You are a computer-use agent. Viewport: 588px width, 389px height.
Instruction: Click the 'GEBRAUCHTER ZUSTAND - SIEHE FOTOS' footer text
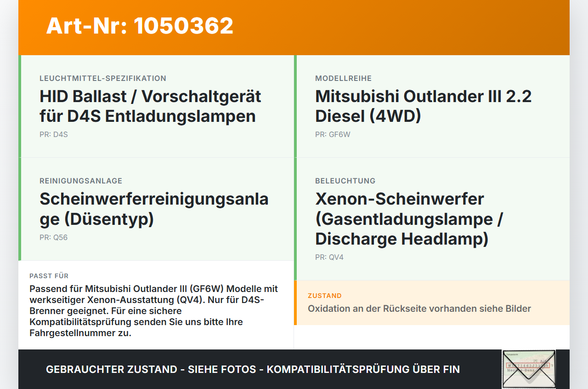pyautogui.click(x=253, y=369)
